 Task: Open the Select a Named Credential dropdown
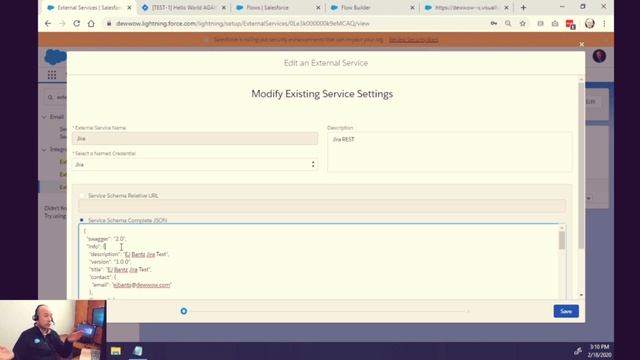(x=195, y=164)
